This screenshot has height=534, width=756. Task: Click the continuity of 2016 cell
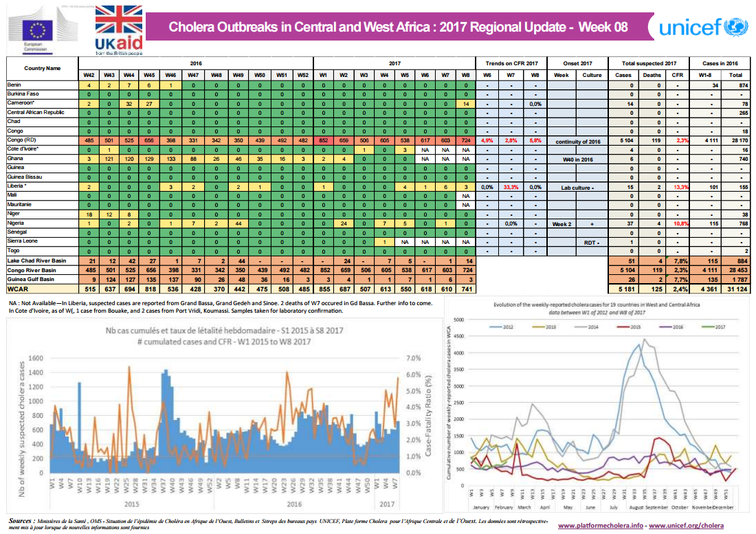(577, 141)
